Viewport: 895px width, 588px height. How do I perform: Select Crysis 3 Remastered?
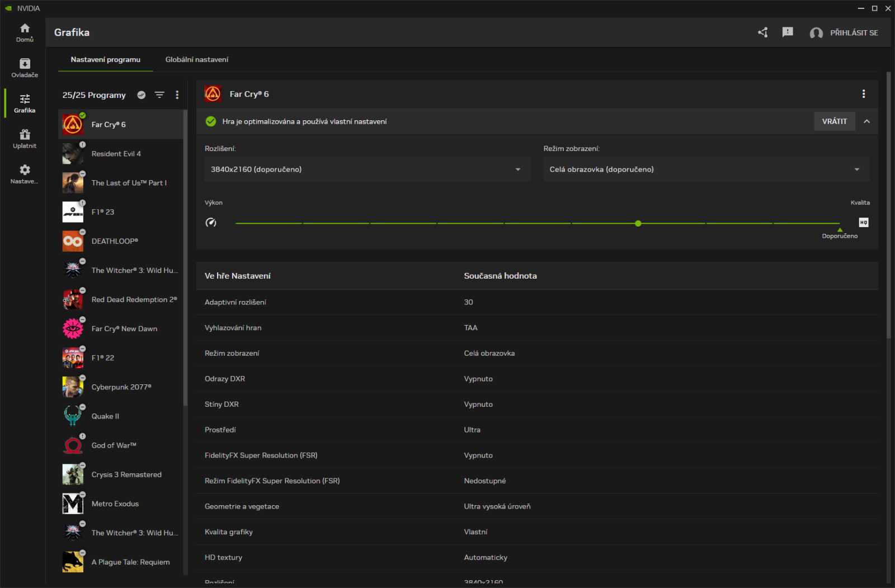pyautogui.click(x=120, y=474)
